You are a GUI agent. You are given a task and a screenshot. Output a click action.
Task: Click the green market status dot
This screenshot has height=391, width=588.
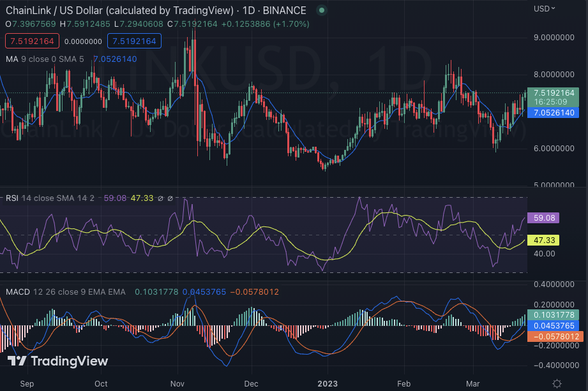322,10
